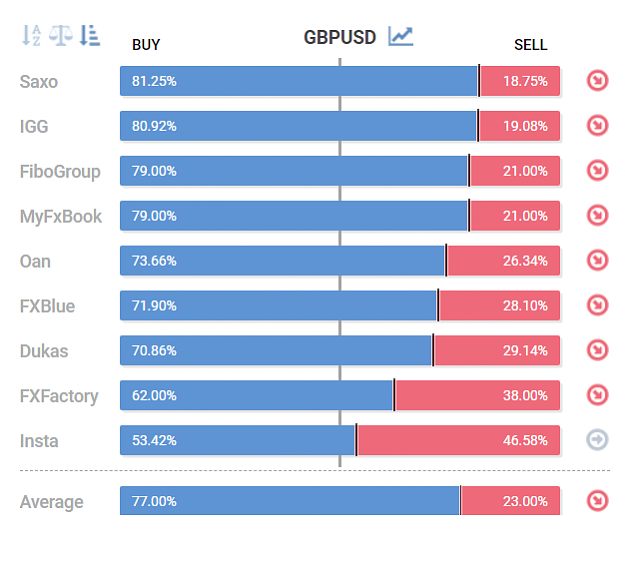625x567 pixels.
Task: Click IGG's red trend arrow icon
Action: tap(597, 126)
